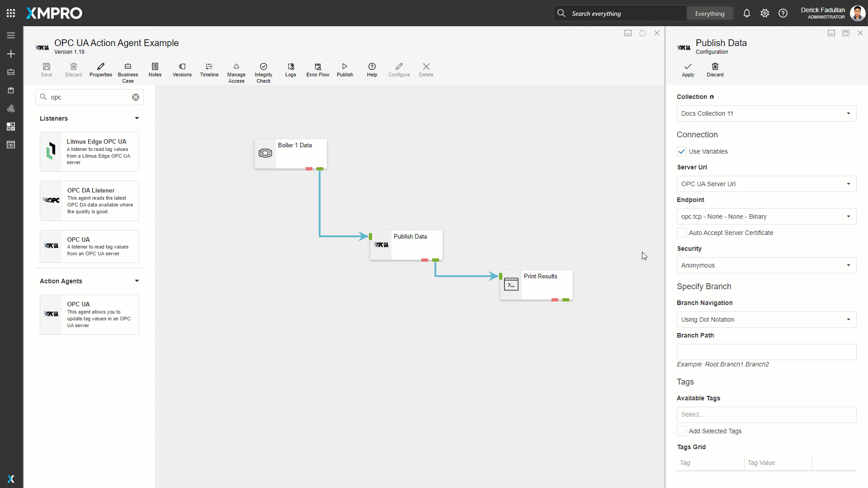
Task: Open notifications bell icon
Action: [x=747, y=14]
